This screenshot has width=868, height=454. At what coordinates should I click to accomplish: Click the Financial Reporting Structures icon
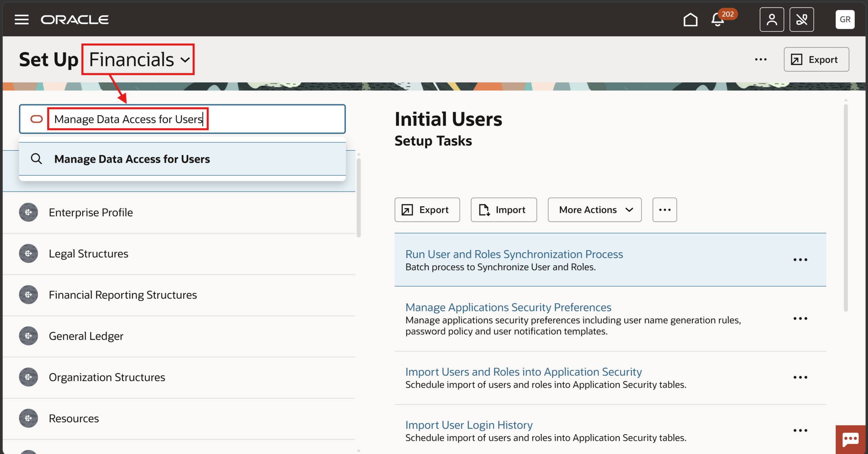(x=28, y=295)
